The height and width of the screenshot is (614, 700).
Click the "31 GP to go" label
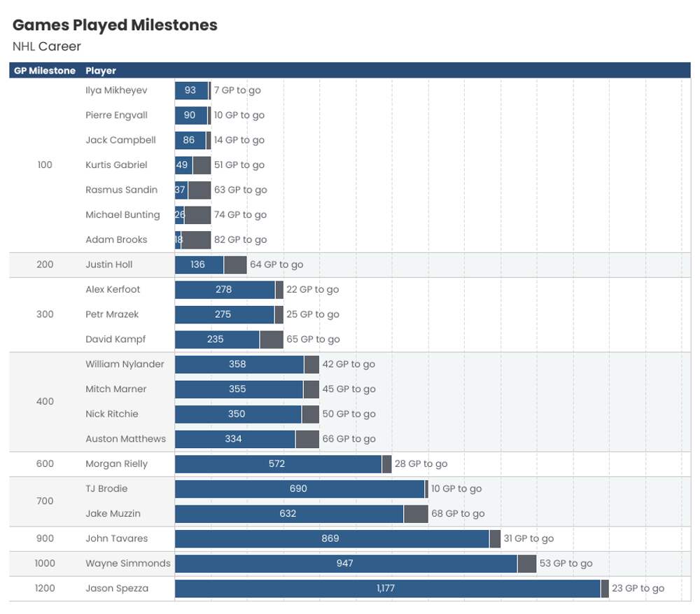click(x=528, y=538)
